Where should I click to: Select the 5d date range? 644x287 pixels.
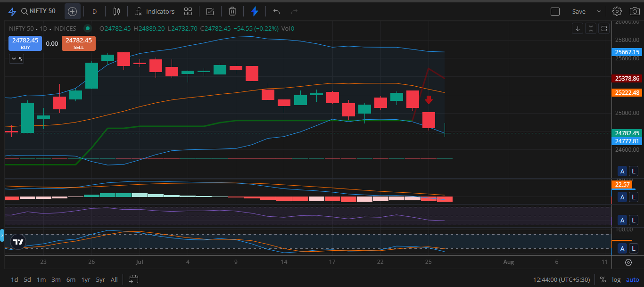coord(27,279)
